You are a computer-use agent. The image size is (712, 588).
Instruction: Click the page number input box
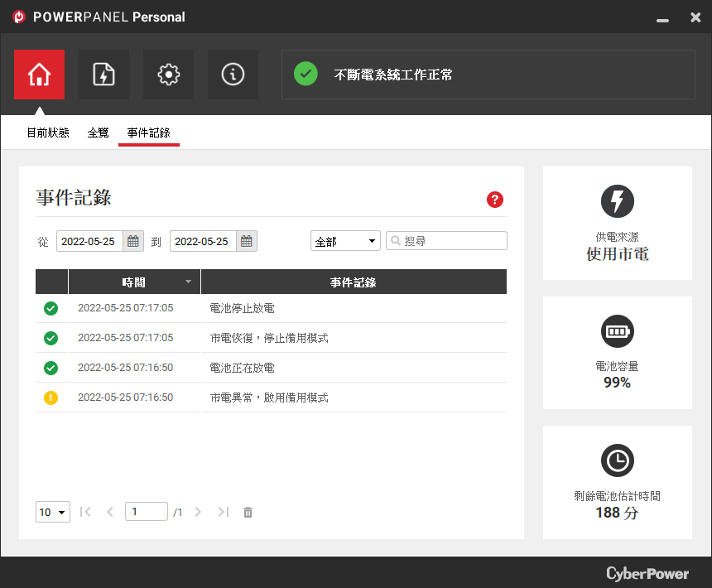tap(147, 512)
